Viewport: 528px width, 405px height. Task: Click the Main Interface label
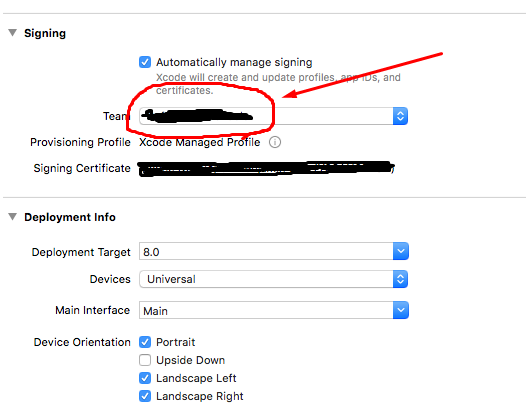[92, 310]
